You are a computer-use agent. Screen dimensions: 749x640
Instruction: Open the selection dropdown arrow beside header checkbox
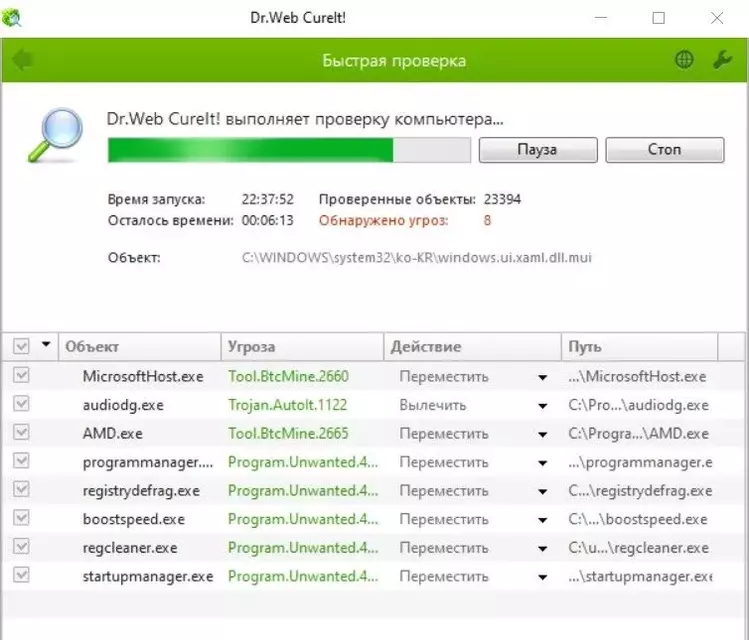[x=46, y=344]
